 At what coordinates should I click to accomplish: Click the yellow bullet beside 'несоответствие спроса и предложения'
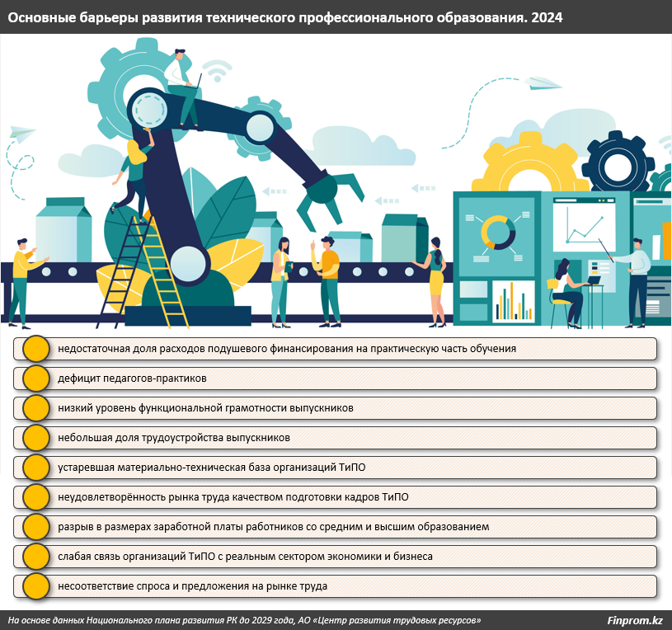pyautogui.click(x=36, y=585)
